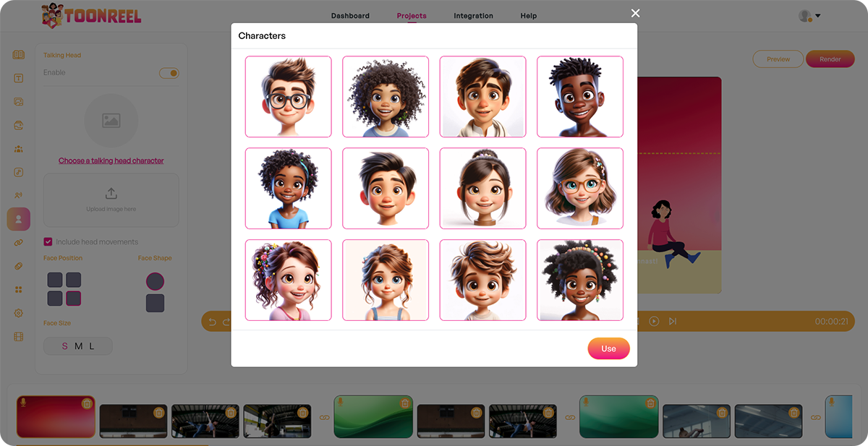Go to the Integration menu item

pos(473,16)
